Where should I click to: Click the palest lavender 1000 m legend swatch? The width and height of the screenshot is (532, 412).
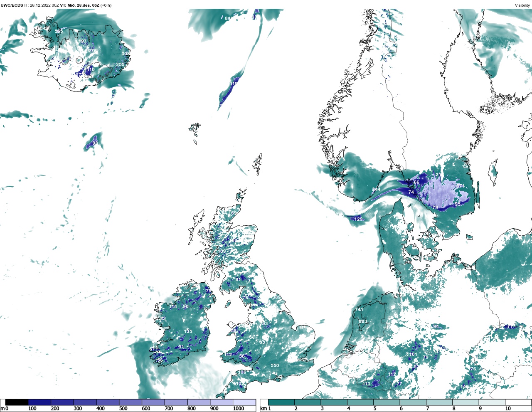pos(244,402)
